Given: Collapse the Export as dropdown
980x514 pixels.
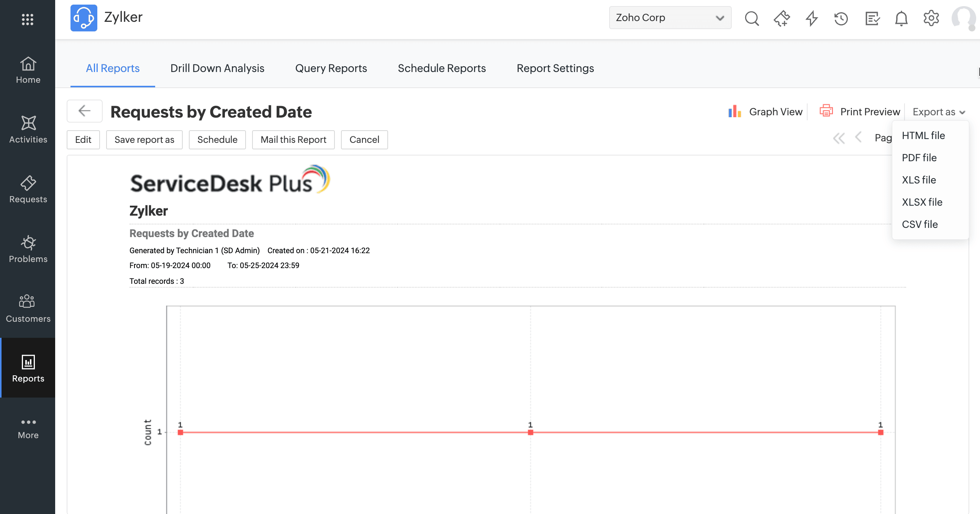Looking at the screenshot, I should (x=938, y=112).
